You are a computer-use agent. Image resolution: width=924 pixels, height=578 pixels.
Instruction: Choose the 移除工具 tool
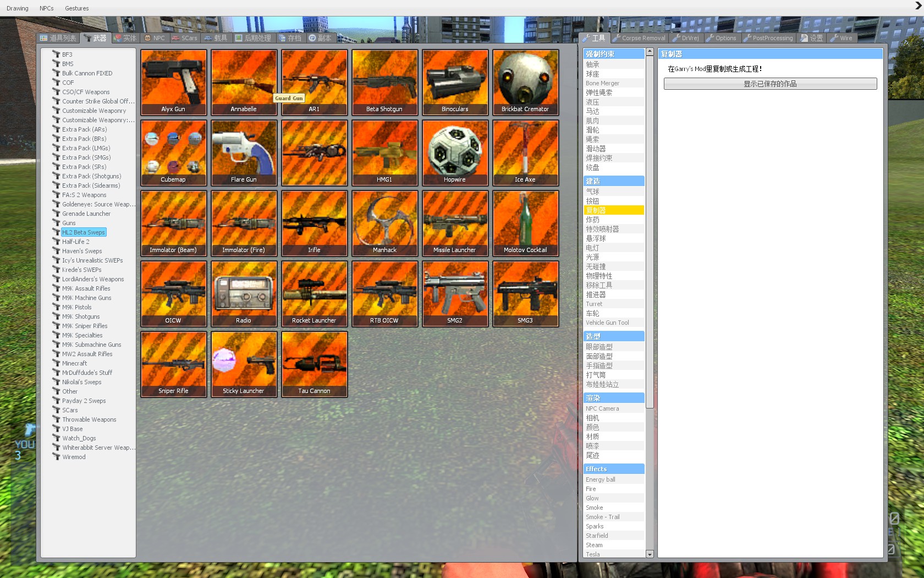pos(614,285)
